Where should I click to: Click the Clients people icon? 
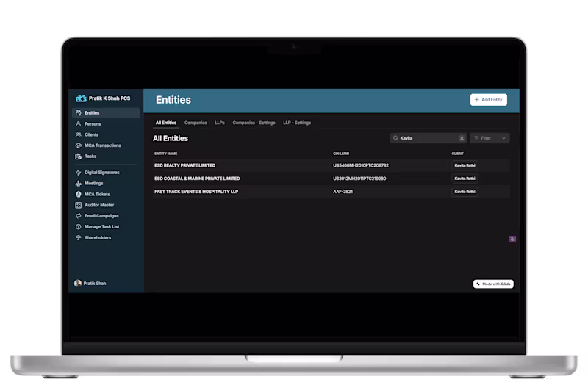[x=79, y=134]
